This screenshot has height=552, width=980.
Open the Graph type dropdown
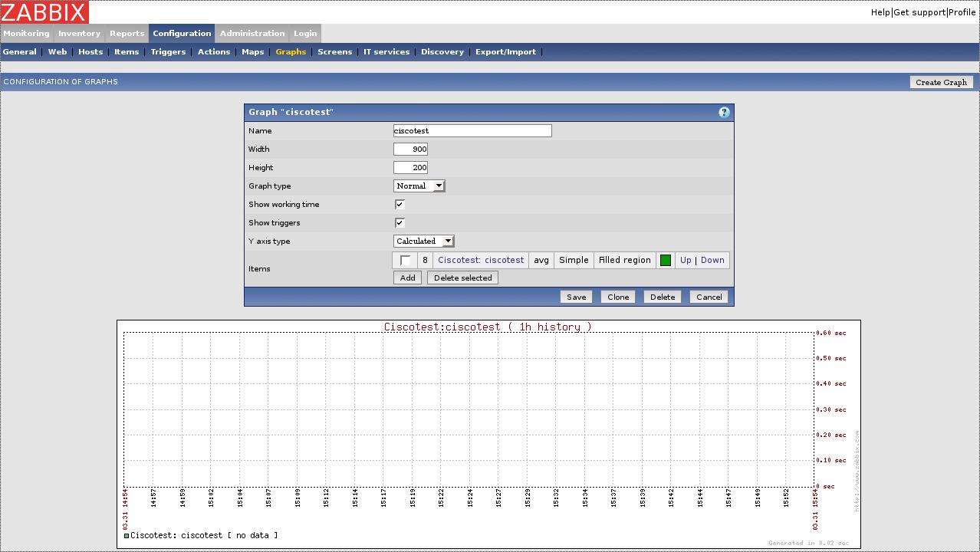click(419, 186)
